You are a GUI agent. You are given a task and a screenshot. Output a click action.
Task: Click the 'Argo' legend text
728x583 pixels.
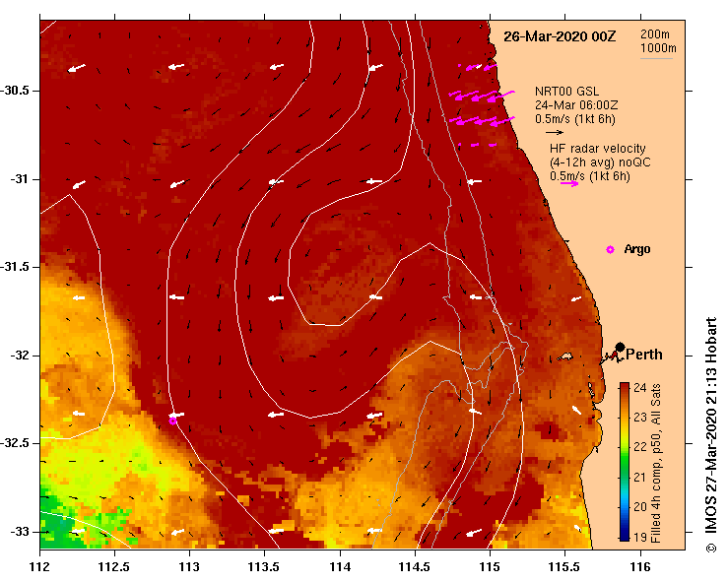(637, 249)
